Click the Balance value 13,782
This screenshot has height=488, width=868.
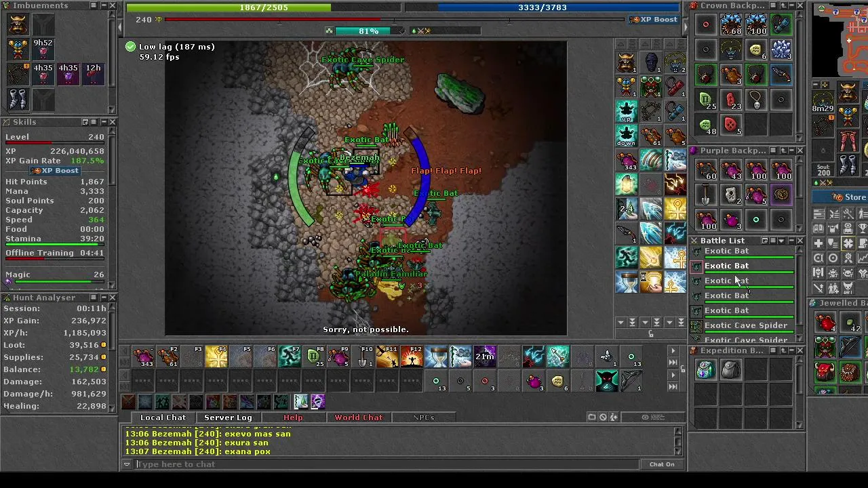[84, 369]
